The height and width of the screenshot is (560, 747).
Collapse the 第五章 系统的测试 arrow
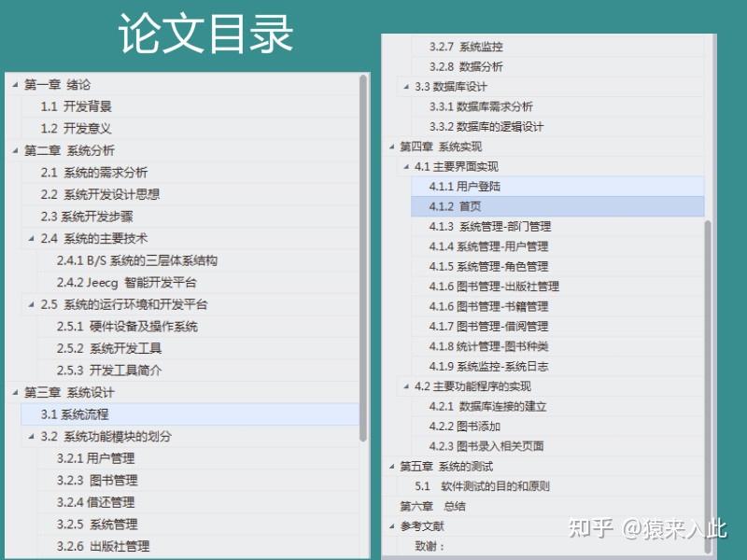pos(391,466)
